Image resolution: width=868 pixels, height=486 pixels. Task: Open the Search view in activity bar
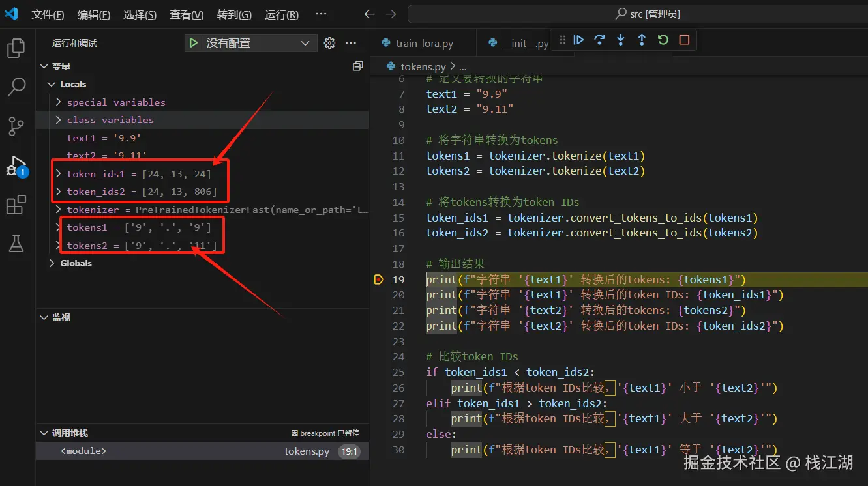pos(16,87)
